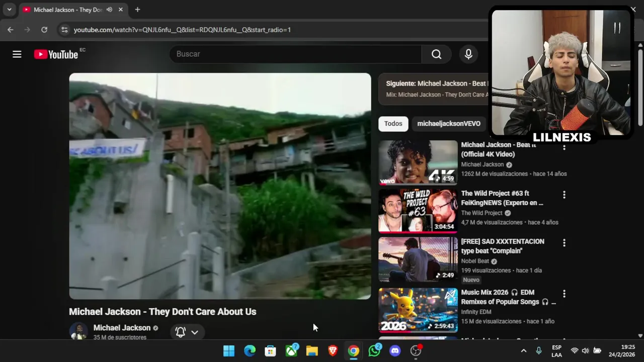Click the address bar URL
Image resolution: width=644 pixels, height=362 pixels.
[x=182, y=30]
